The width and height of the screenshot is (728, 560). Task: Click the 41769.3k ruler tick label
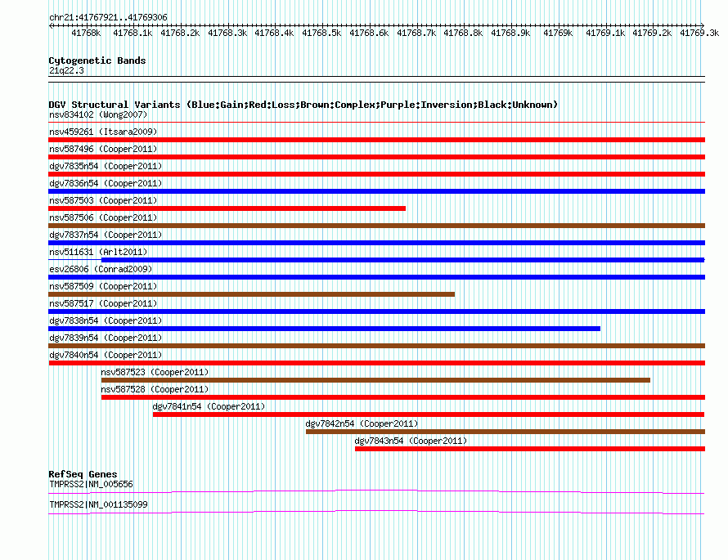pyautogui.click(x=699, y=33)
